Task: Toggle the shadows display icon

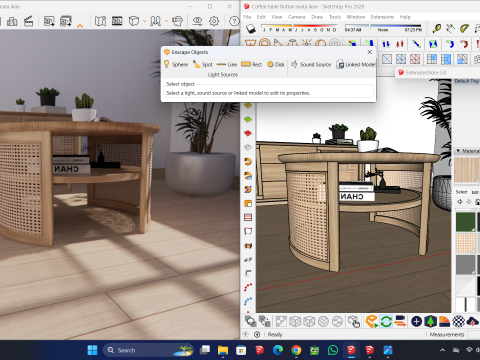Action: click(251, 29)
